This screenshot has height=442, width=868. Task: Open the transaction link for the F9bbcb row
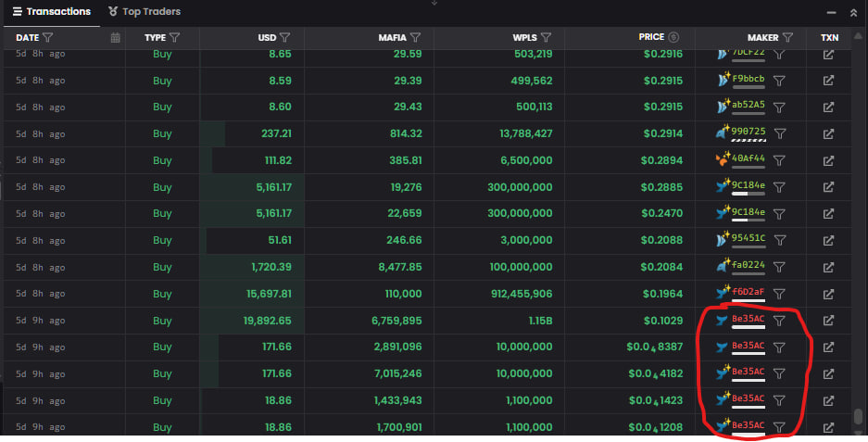pyautogui.click(x=828, y=80)
